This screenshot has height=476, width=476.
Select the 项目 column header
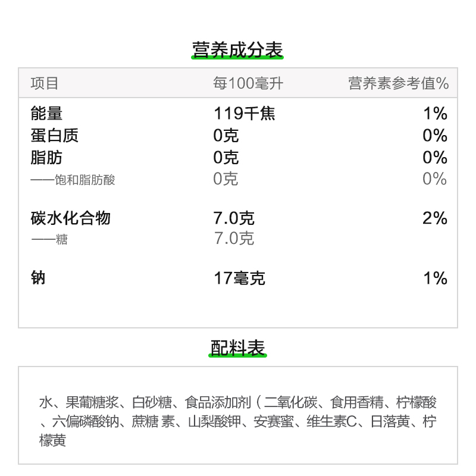tap(45, 84)
